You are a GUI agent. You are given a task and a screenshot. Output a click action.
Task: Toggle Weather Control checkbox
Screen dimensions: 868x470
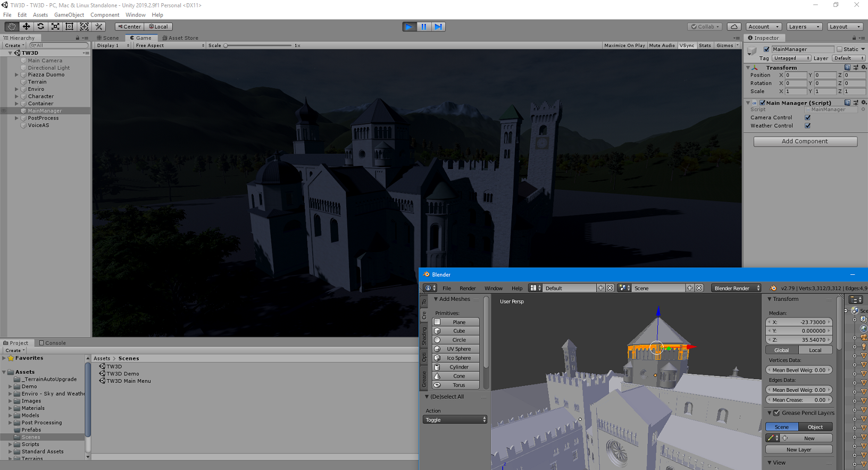808,126
